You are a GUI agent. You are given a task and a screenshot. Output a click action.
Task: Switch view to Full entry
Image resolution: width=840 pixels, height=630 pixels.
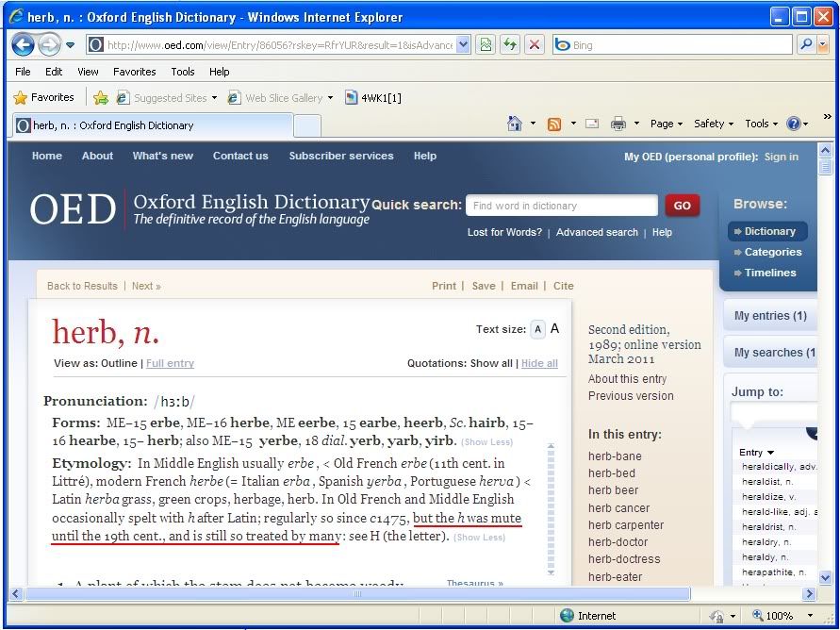[170, 363]
